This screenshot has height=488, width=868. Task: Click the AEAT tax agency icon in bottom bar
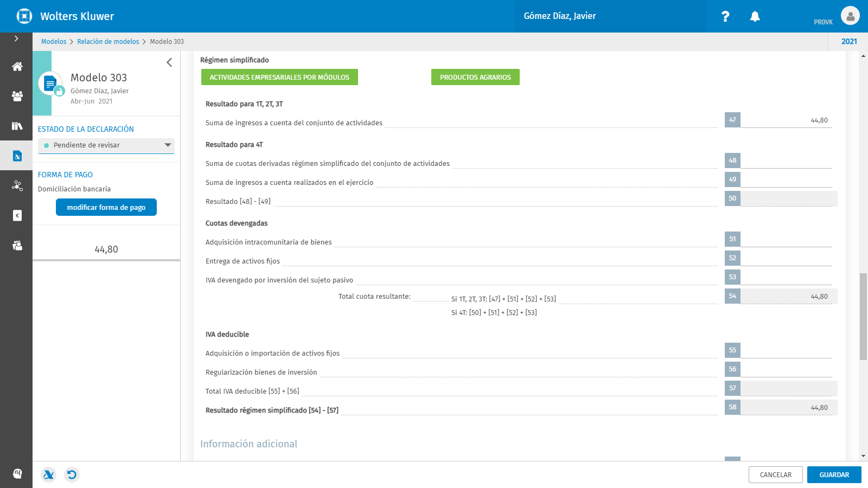48,475
